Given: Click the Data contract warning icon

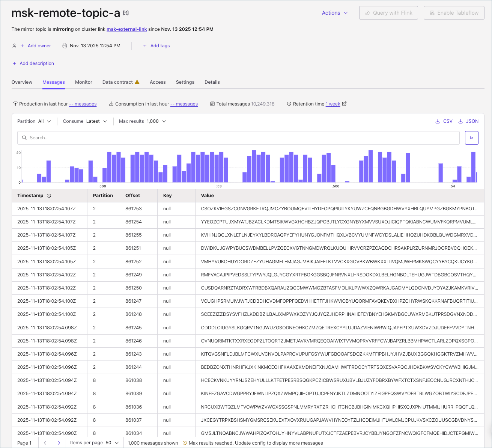Looking at the screenshot, I should click(x=137, y=81).
